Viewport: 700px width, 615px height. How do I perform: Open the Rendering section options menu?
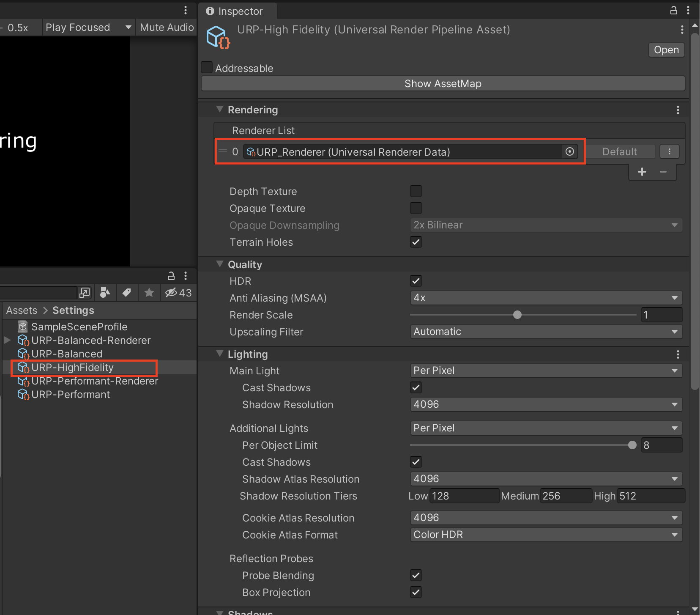[x=678, y=110]
